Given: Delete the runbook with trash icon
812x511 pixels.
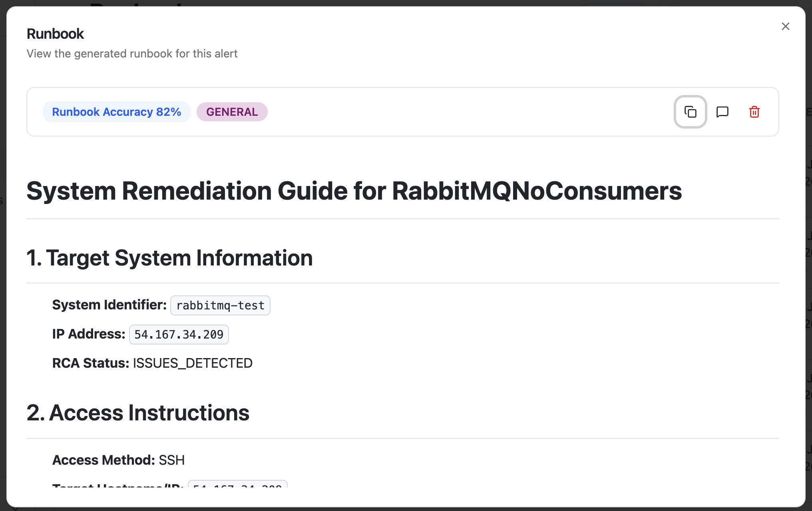Looking at the screenshot, I should (754, 112).
